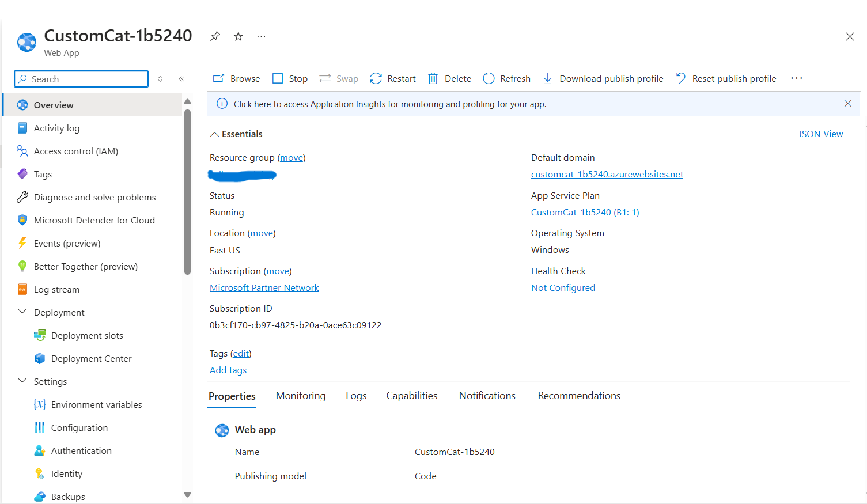Switch to the Capabilities tab
The height and width of the screenshot is (504, 867).
[x=411, y=396]
